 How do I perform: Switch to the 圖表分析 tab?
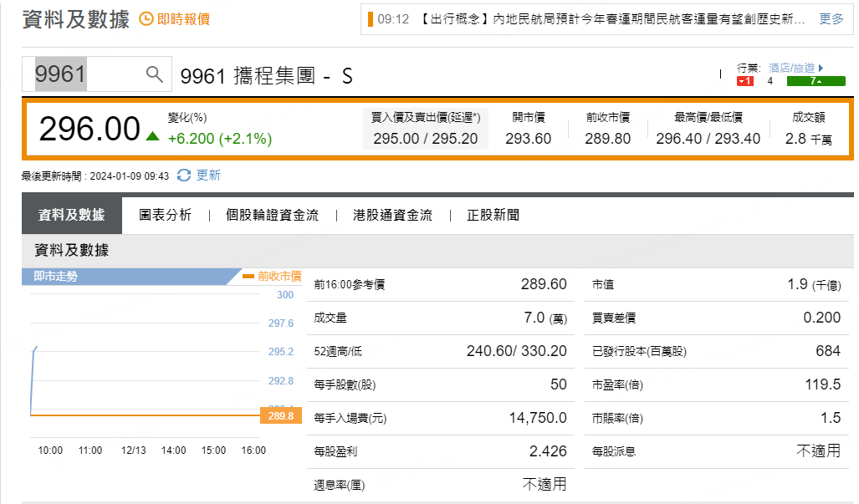pos(165,215)
